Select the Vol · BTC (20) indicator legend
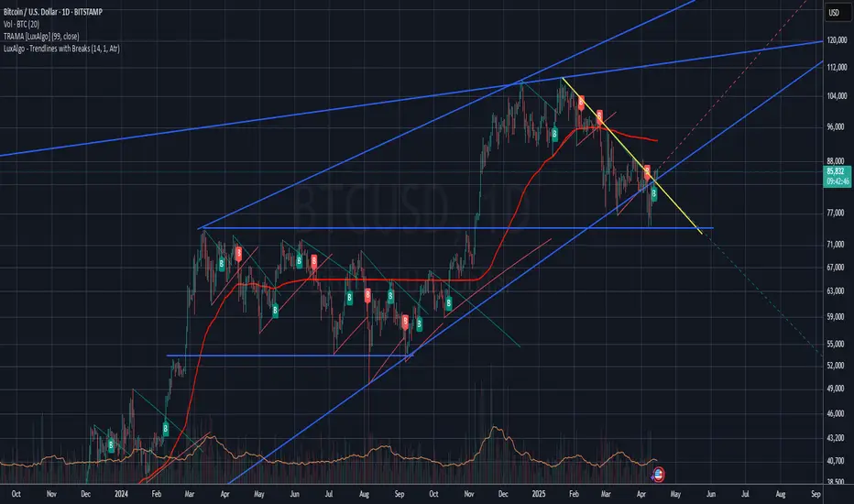This screenshot has width=854, height=504. point(21,24)
